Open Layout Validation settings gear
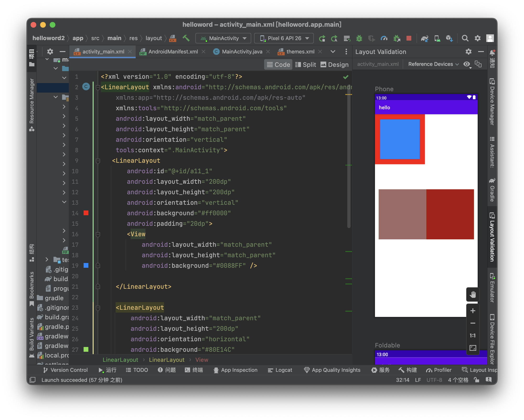Screen dimensions: 524x420 click(x=468, y=52)
